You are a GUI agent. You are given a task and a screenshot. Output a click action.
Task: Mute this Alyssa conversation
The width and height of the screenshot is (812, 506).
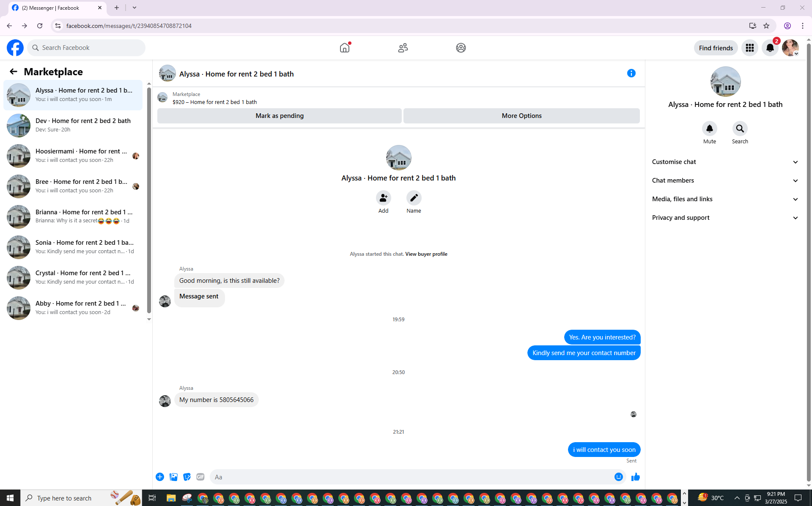pos(710,129)
